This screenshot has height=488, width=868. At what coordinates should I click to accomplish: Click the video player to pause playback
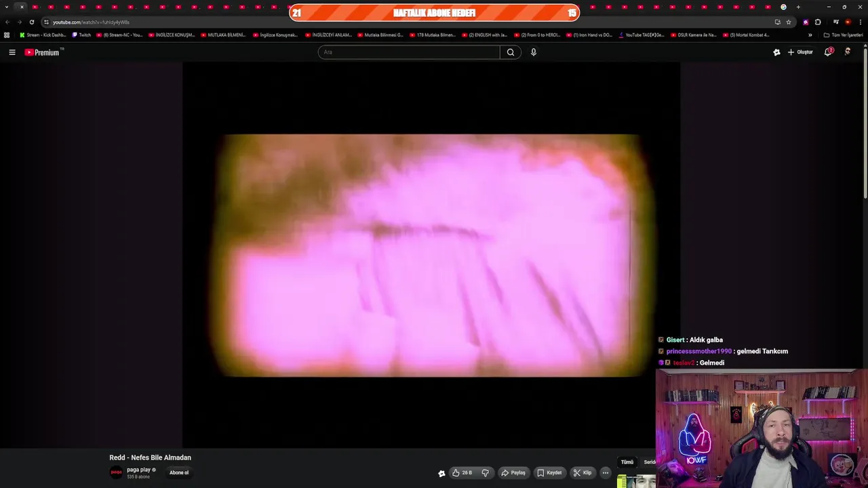pyautogui.click(x=431, y=255)
